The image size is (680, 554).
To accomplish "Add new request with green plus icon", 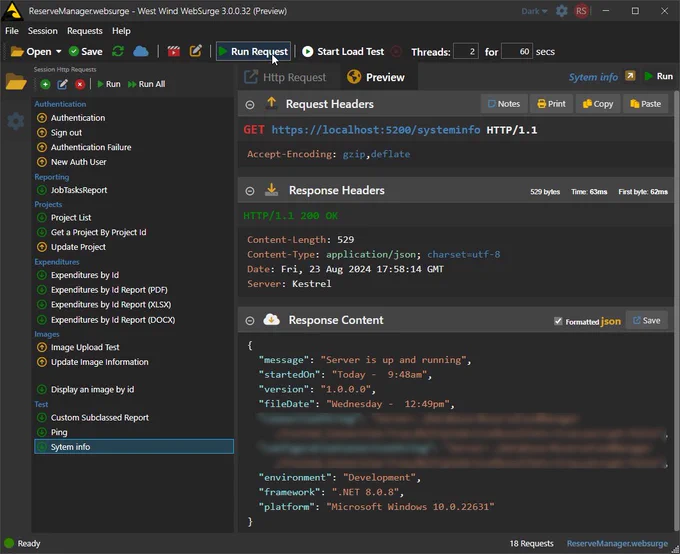I will [x=45, y=84].
